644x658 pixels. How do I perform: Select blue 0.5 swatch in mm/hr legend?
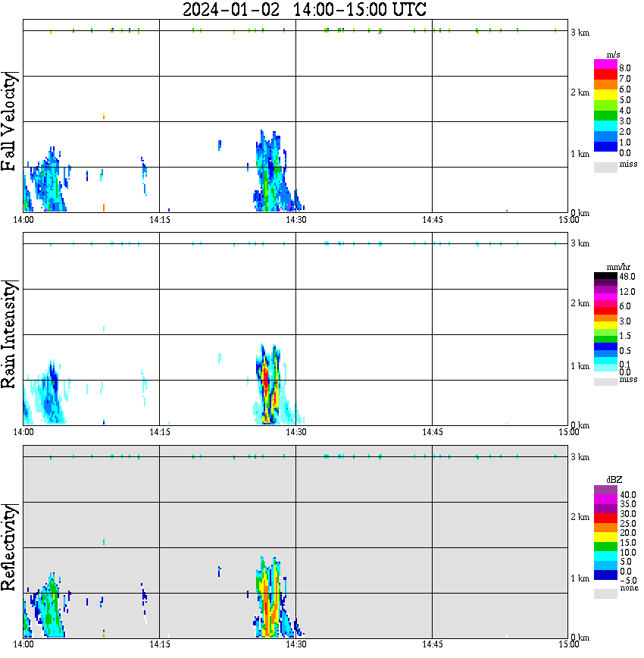605,347
